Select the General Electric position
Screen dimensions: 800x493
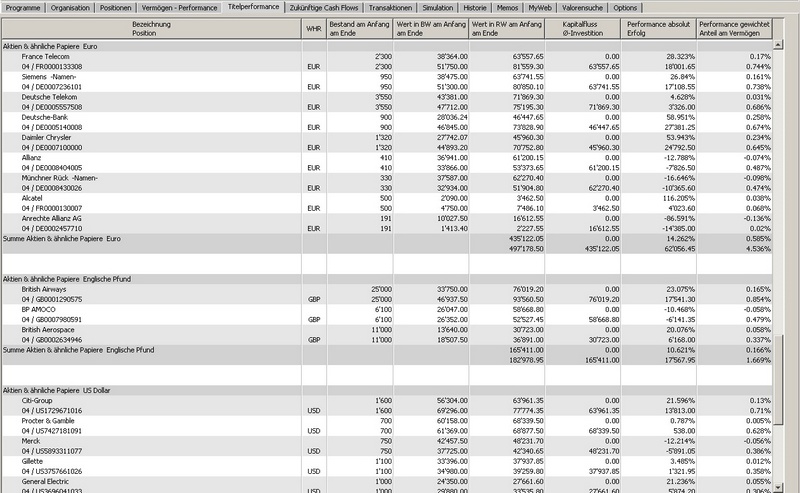pyautogui.click(x=387, y=485)
